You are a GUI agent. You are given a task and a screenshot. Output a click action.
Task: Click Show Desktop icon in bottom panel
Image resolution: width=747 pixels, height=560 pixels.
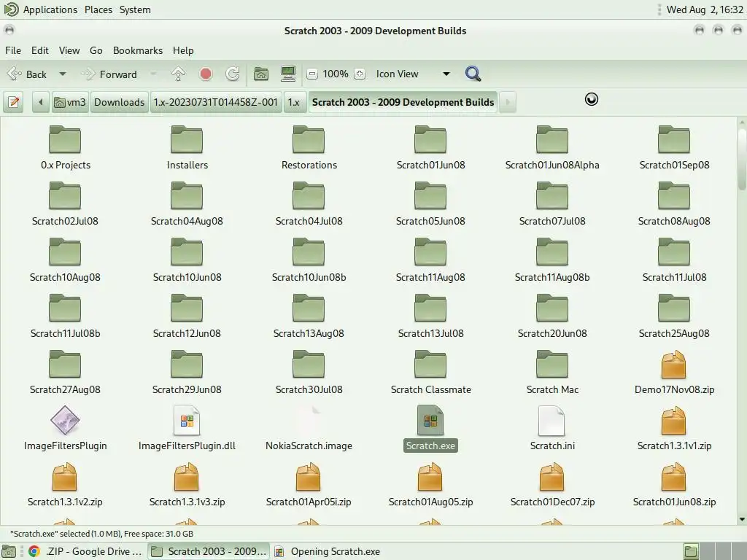point(9,551)
